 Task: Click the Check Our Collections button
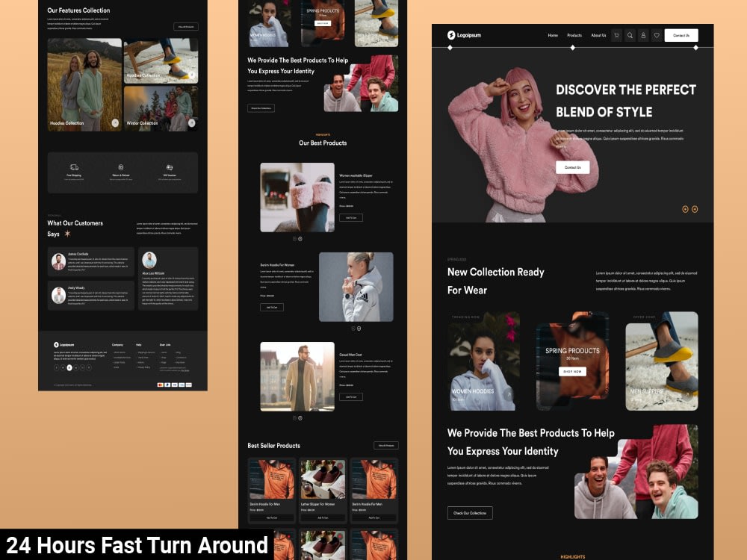tap(470, 513)
